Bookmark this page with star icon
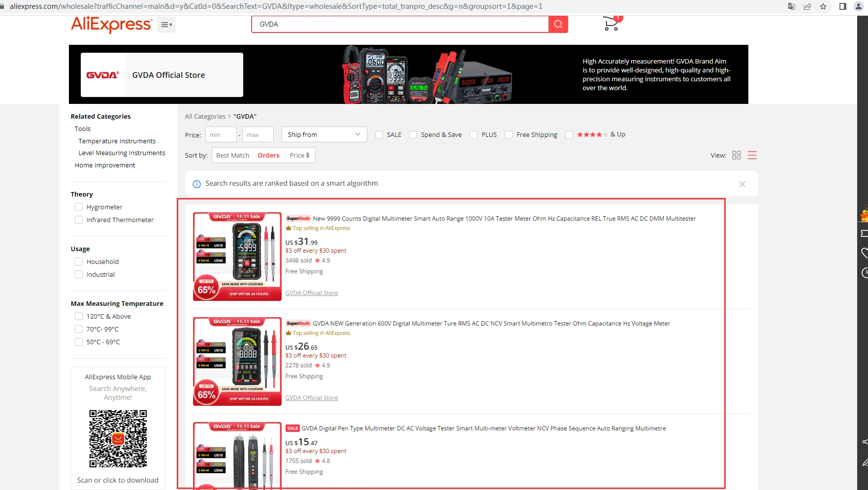Screen dimensions: 868x490 (x=823, y=6)
